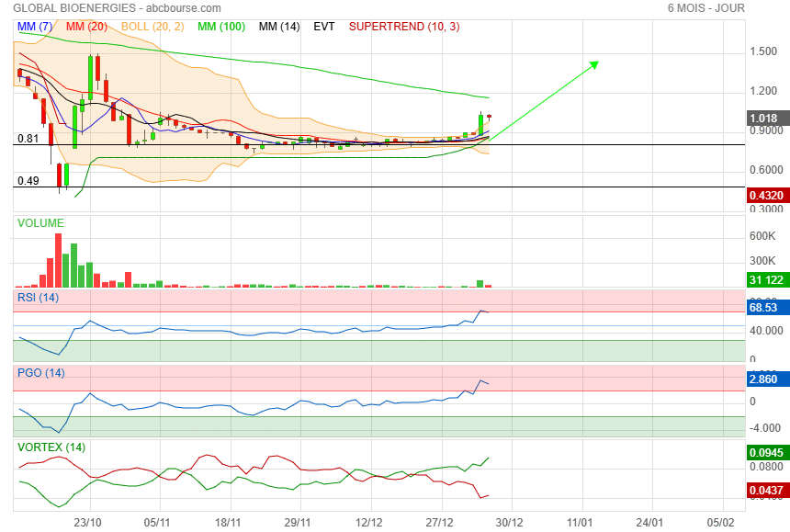Select the 05/11 date on the time axis
Image resolution: width=790 pixels, height=532 pixels.
click(157, 523)
